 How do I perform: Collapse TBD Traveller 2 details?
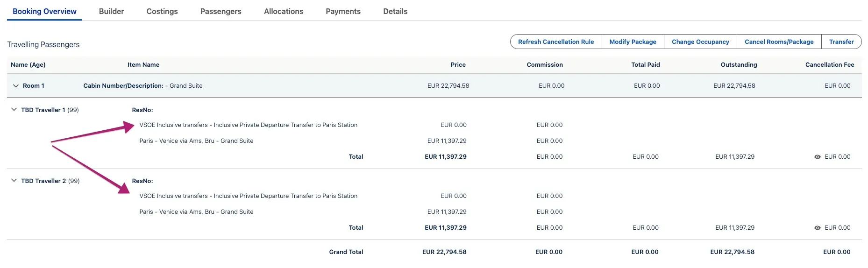(x=14, y=181)
